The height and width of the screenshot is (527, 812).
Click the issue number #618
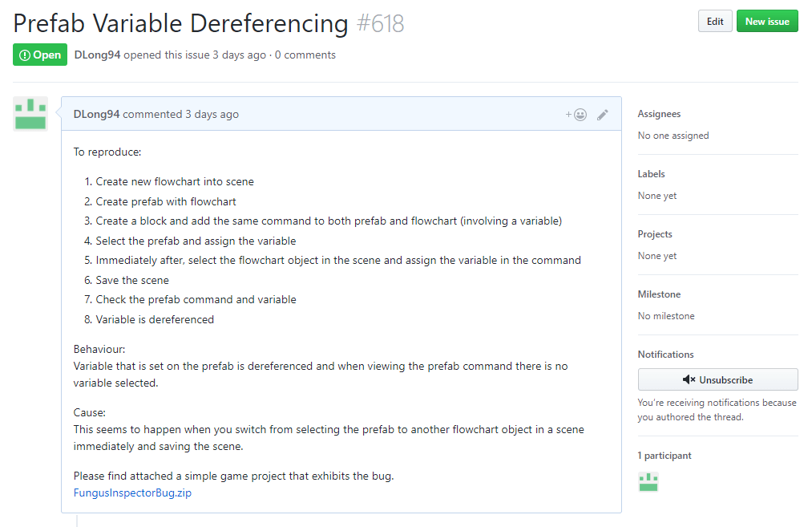point(380,23)
